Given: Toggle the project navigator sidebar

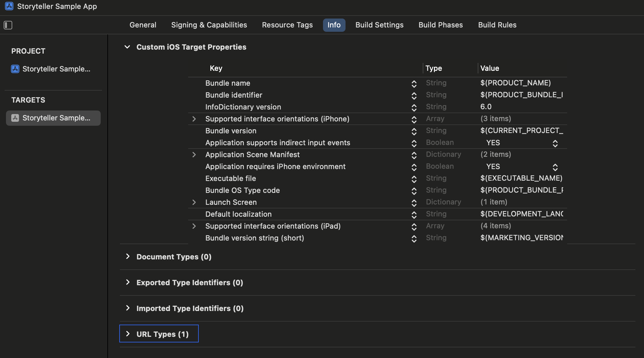Looking at the screenshot, I should (x=8, y=25).
